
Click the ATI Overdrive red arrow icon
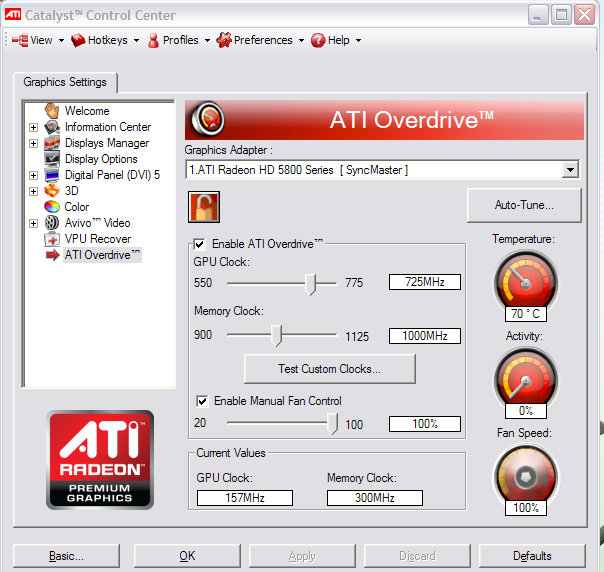[x=52, y=255]
